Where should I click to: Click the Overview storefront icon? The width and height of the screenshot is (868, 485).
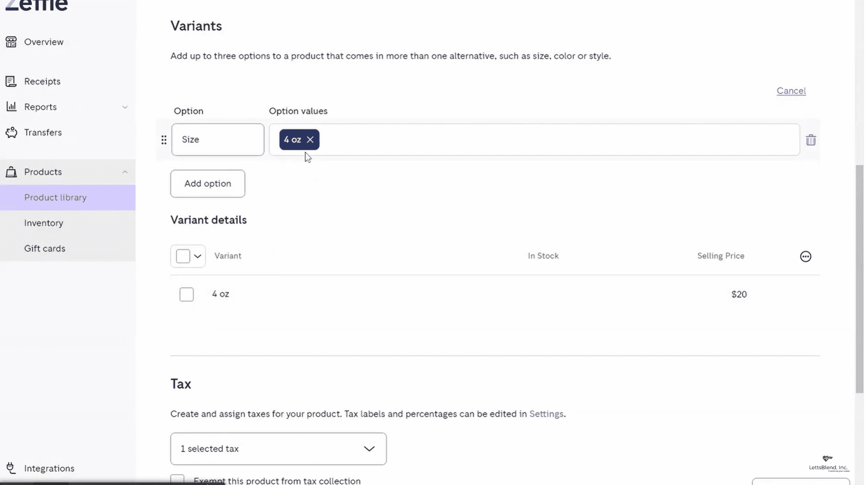[11, 42]
